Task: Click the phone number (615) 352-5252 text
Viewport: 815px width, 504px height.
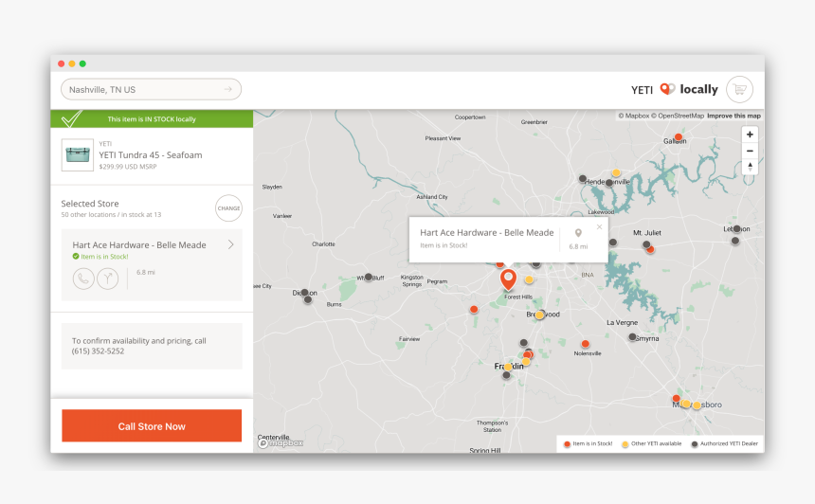Action: coord(98,351)
